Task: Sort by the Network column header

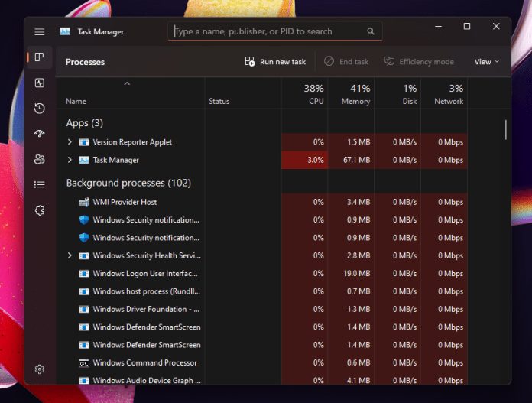Action: 444,94
